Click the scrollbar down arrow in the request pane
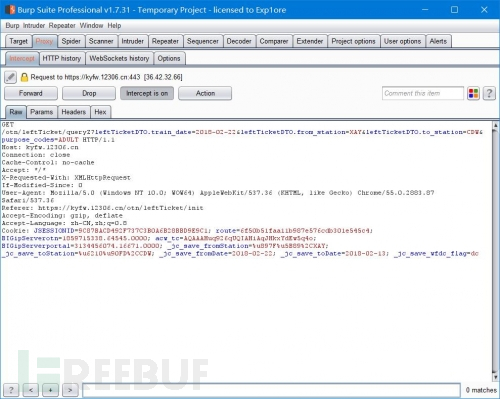 pos(496,377)
